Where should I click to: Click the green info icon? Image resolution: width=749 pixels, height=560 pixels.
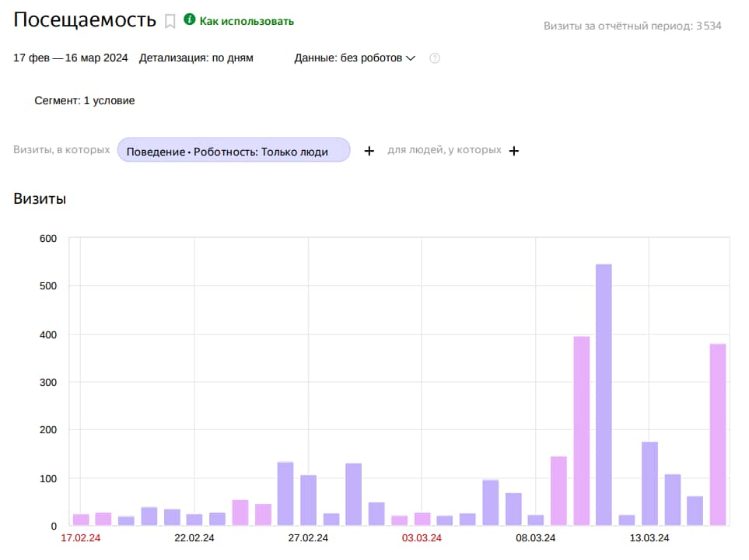pyautogui.click(x=190, y=19)
